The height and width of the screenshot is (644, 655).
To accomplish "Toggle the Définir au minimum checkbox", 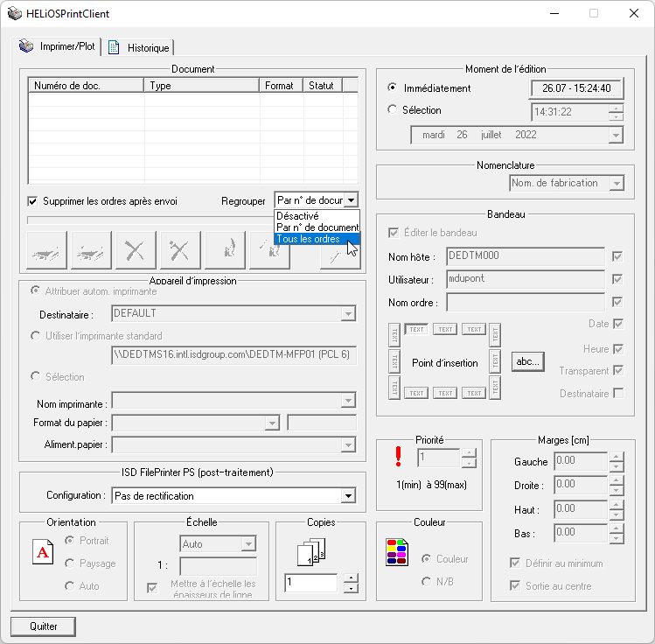I will [x=515, y=563].
